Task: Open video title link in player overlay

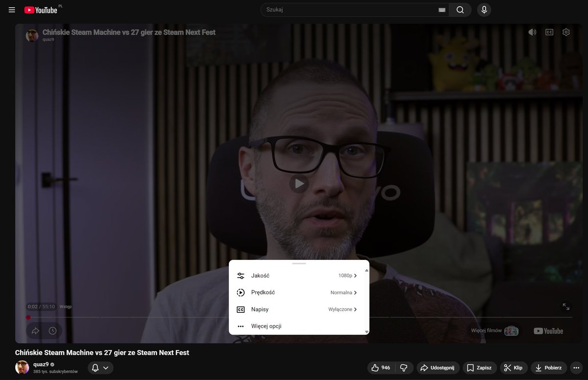Action: coord(129,32)
